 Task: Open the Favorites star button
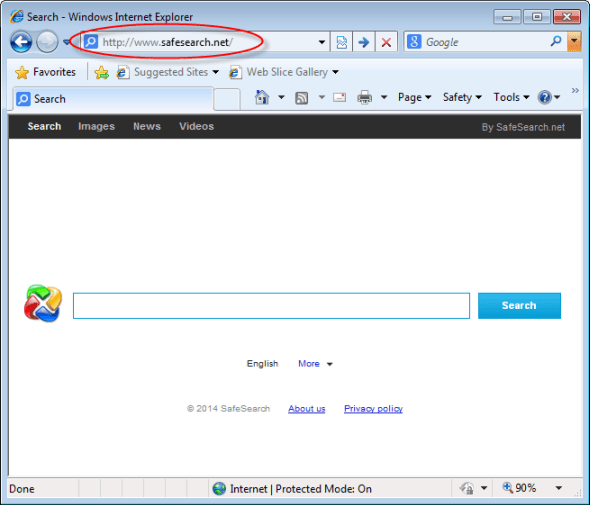coord(45,72)
